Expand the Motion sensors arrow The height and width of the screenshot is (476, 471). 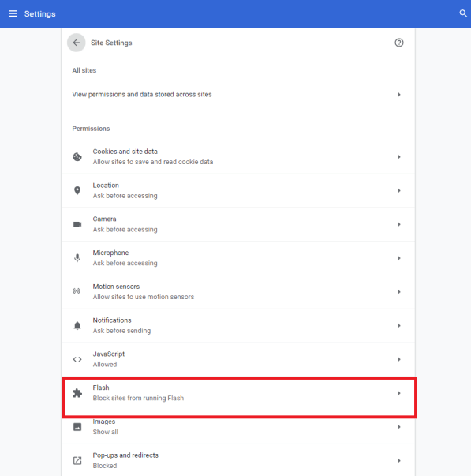click(x=399, y=292)
